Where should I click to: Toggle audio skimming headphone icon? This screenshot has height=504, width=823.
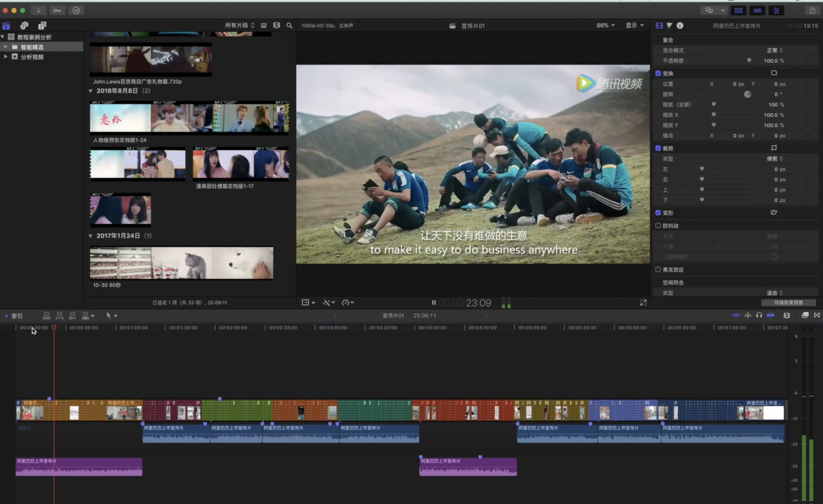point(759,315)
